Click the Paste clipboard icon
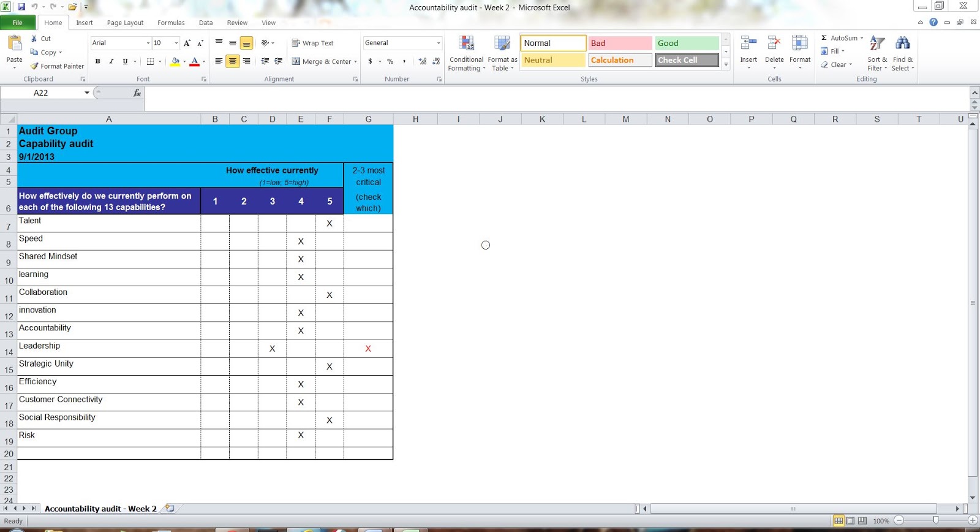Viewport: 980px width, 532px height. (14, 44)
